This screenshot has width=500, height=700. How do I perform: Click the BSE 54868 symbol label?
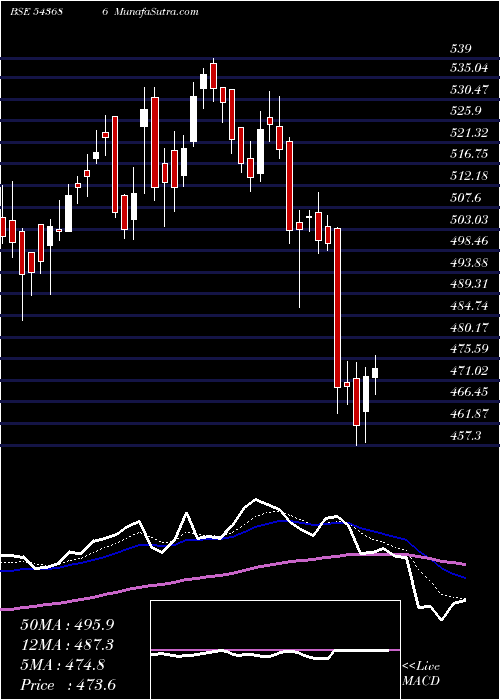[x=36, y=12]
